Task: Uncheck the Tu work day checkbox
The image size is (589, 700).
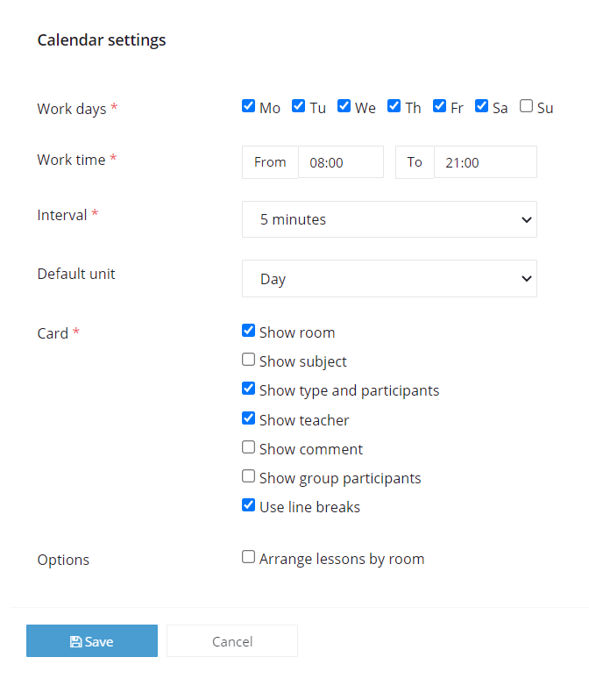Action: [299, 106]
